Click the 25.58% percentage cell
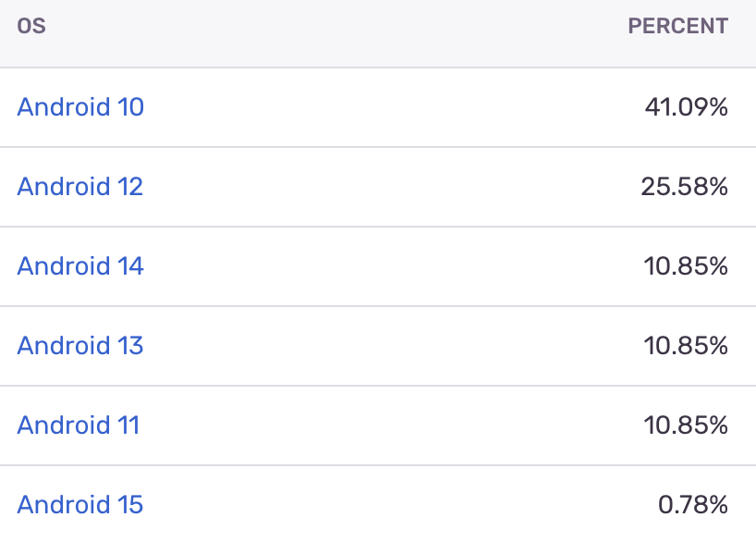The height and width of the screenshot is (542, 756). point(685,186)
